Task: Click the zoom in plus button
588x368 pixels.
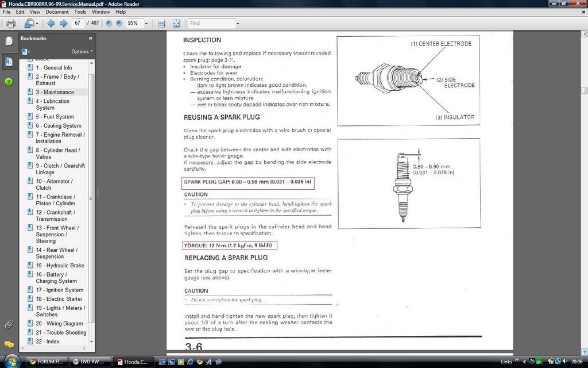Action: pos(118,24)
